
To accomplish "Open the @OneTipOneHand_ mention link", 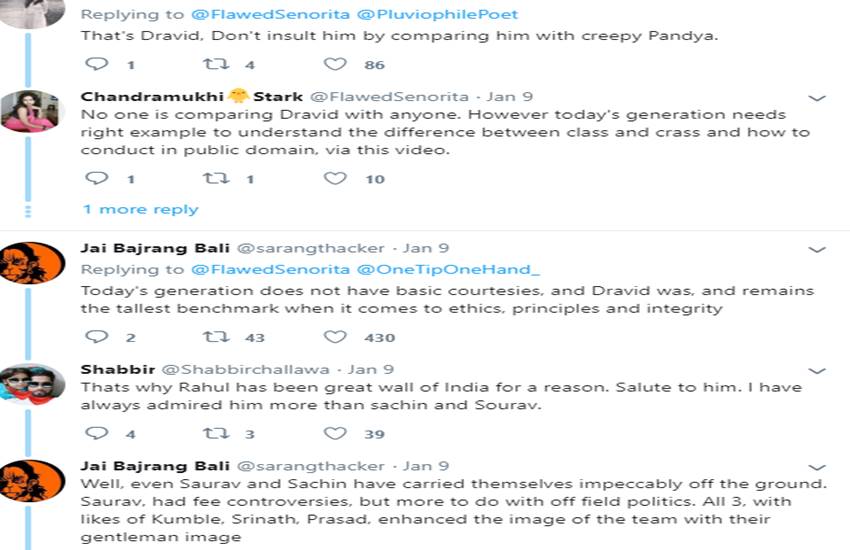I will [448, 270].
